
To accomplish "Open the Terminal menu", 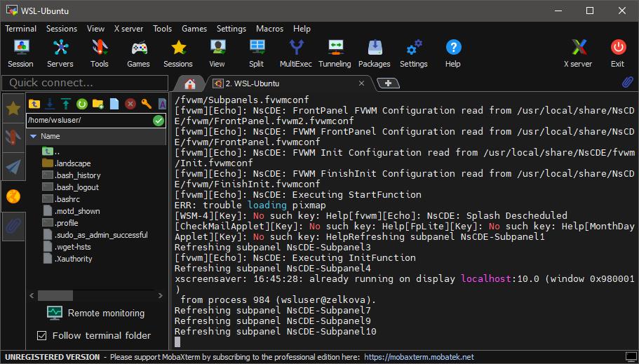I will (x=21, y=29).
